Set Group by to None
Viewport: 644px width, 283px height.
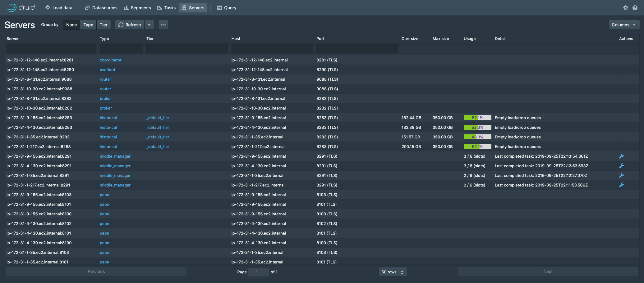71,25
